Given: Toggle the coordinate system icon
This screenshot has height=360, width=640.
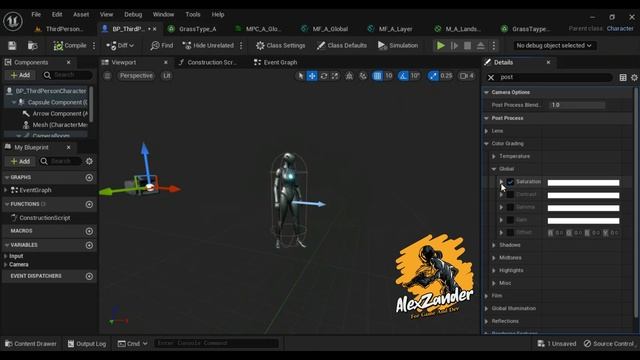Looking at the screenshot, I should click(349, 76).
